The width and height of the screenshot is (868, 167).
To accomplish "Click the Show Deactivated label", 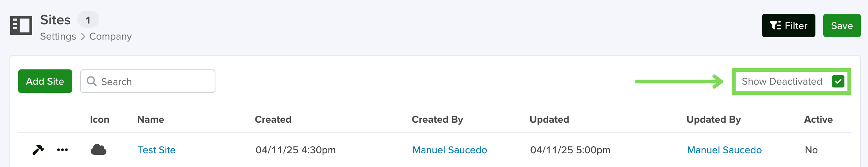I will tap(782, 82).
